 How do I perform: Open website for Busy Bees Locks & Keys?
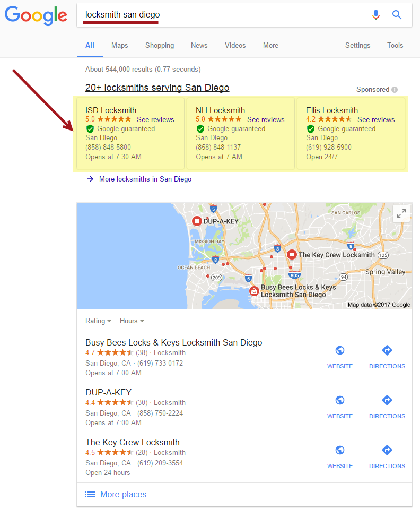(x=340, y=357)
